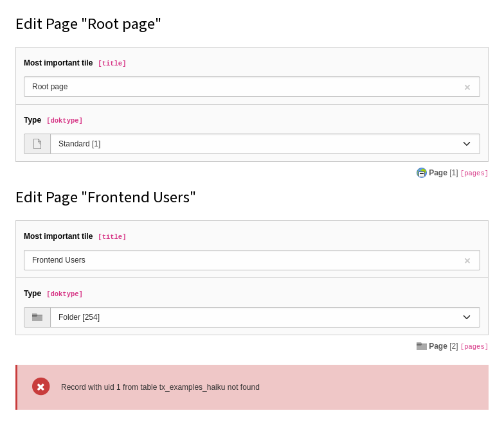Click the "Record with uid 1" error message

click(x=160, y=387)
